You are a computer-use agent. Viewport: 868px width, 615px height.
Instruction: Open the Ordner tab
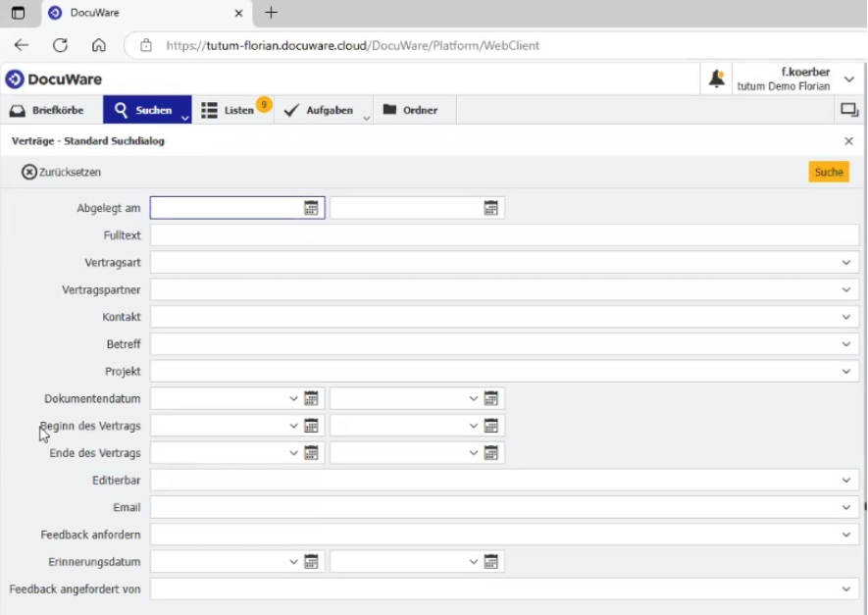tap(415, 110)
